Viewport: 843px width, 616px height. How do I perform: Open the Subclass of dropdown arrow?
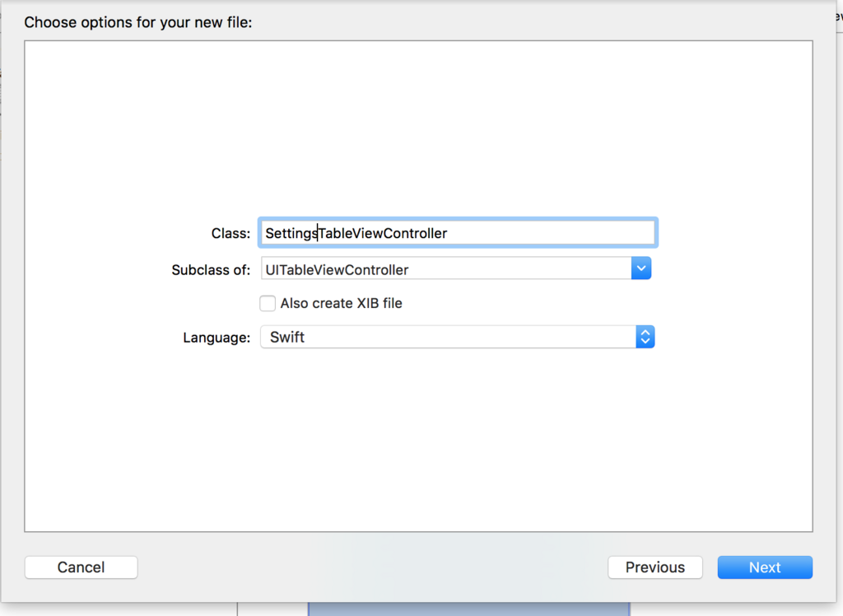(640, 268)
